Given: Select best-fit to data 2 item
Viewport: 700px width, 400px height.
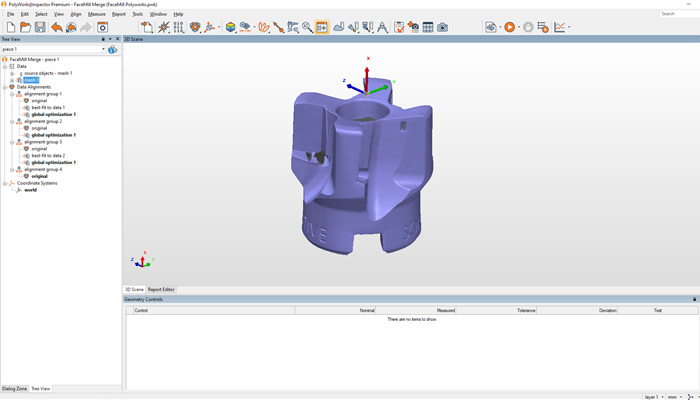Looking at the screenshot, I should (48, 156).
